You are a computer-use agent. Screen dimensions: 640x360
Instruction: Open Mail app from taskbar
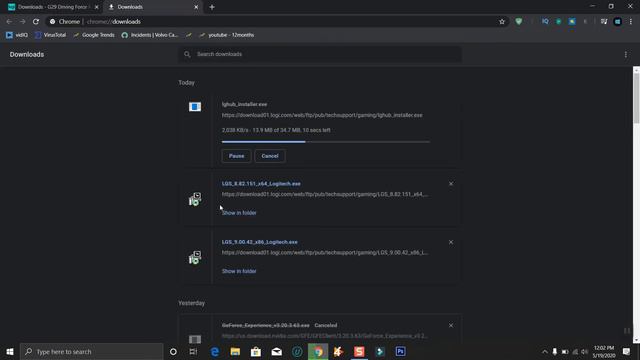(x=277, y=351)
